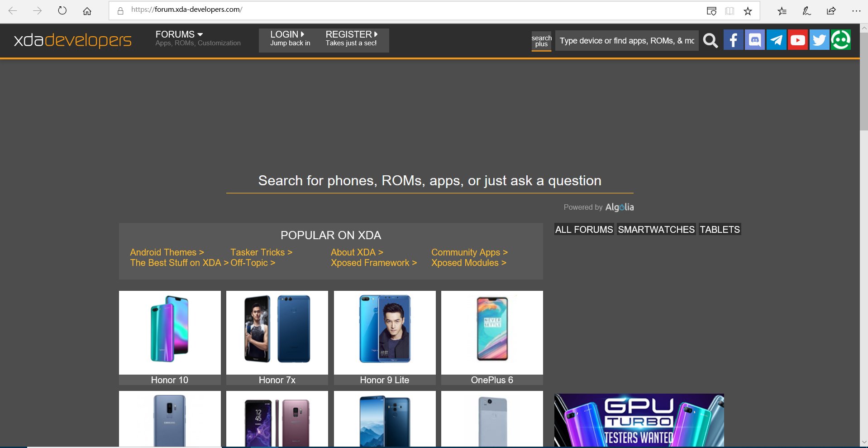Switch to the TABLETS tab

720,230
